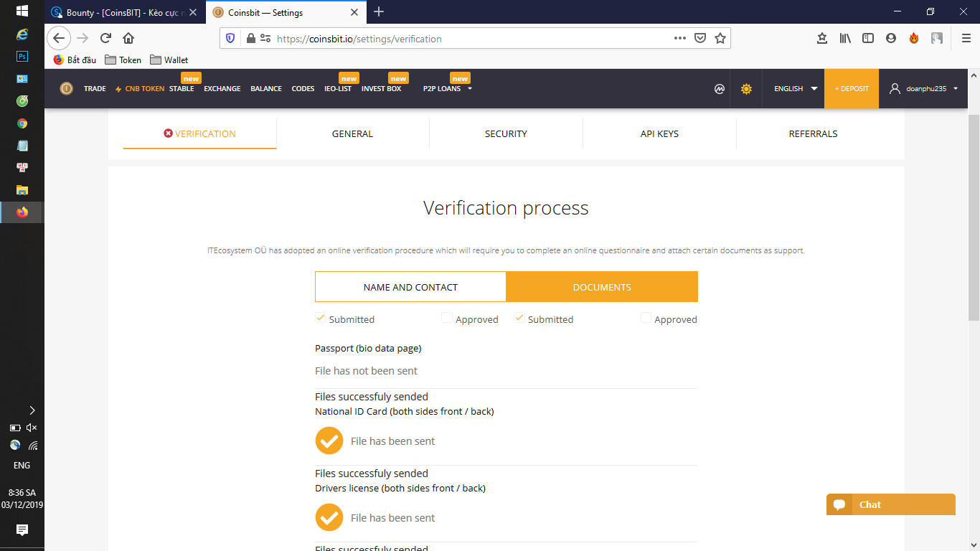Open the Hola flame extension icon

pos(914,38)
